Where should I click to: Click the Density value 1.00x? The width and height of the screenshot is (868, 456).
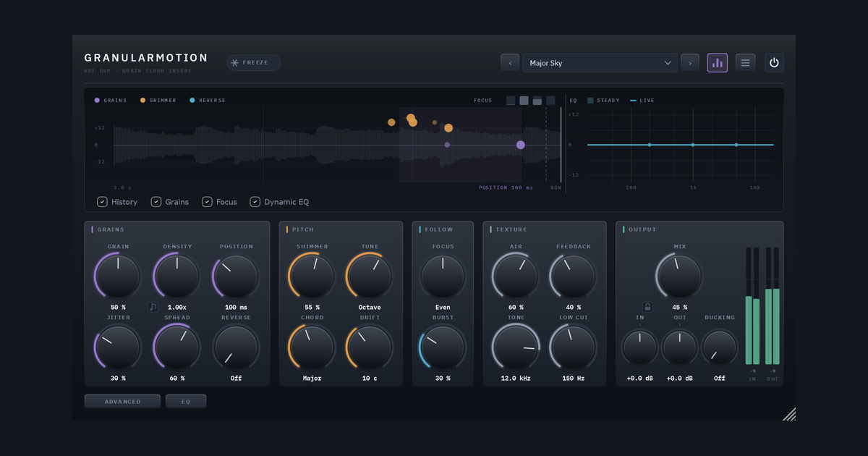pos(177,308)
